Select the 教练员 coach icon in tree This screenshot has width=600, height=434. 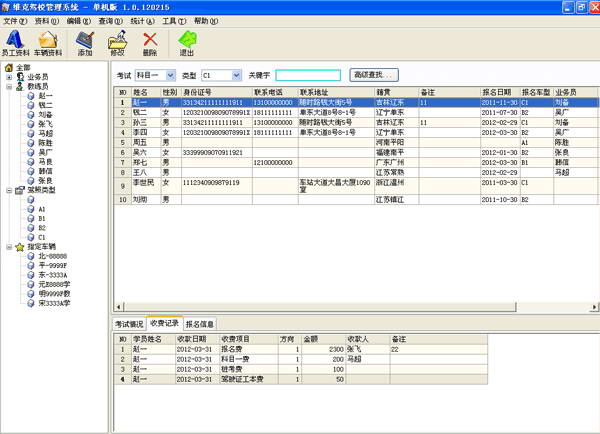[20, 86]
